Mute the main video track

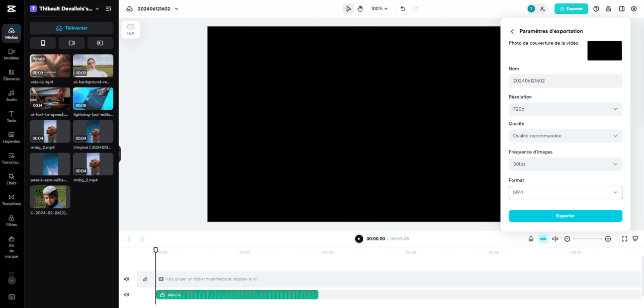point(127,279)
